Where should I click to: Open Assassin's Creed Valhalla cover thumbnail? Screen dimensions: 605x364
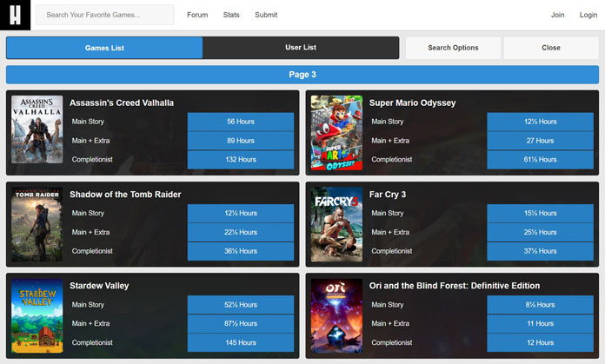coord(37,129)
